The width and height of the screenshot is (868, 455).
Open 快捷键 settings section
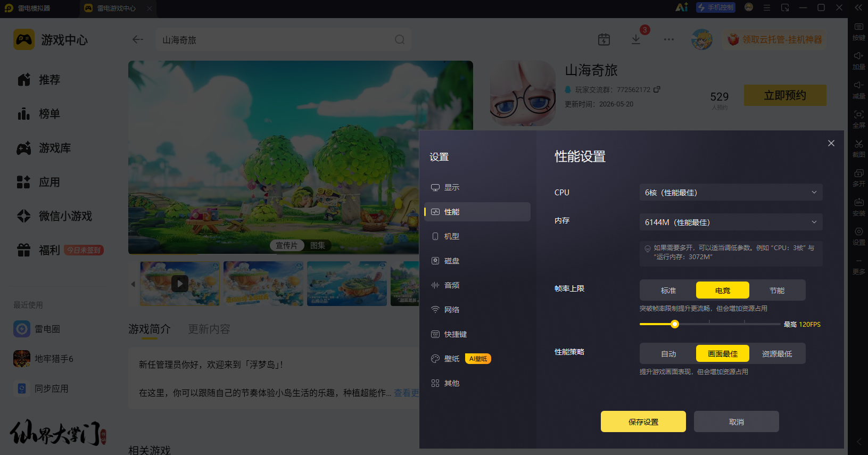(477, 334)
